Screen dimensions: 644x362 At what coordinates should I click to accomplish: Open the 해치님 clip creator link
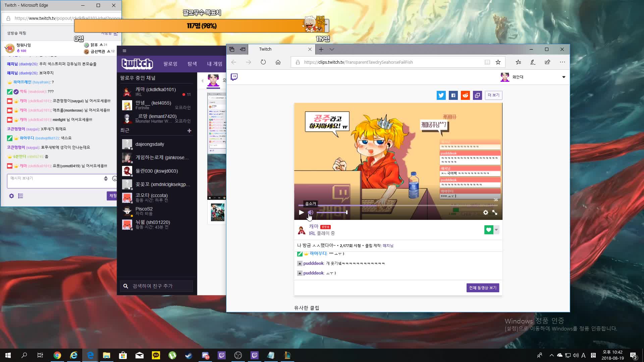[388, 246]
